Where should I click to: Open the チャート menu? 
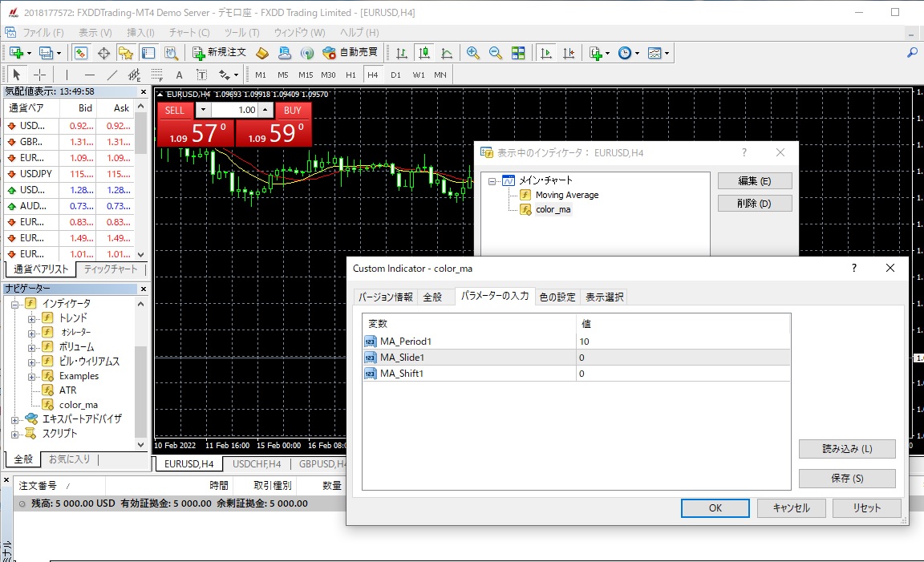[x=188, y=33]
